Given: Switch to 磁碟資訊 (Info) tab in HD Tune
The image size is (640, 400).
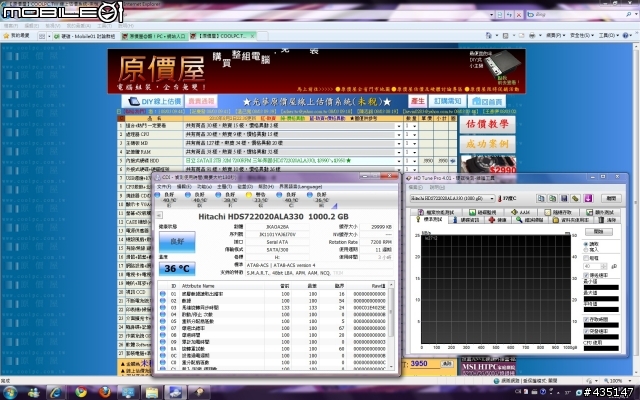Looking at the screenshot, I should tap(467, 220).
